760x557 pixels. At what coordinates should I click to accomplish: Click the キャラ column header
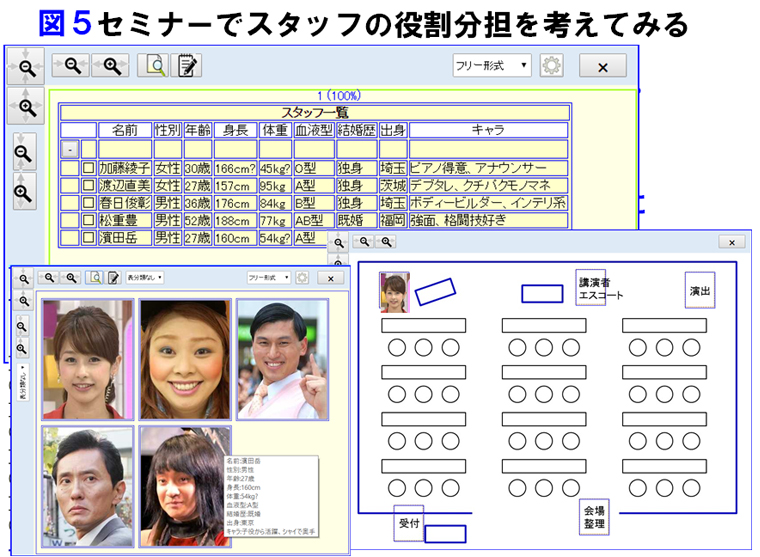[488, 130]
